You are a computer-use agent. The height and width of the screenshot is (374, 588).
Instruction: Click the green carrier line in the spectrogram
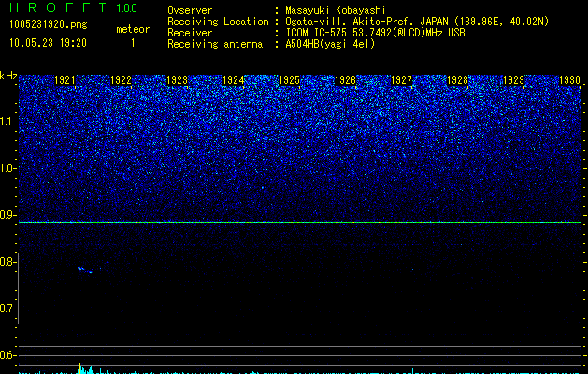pos(300,223)
